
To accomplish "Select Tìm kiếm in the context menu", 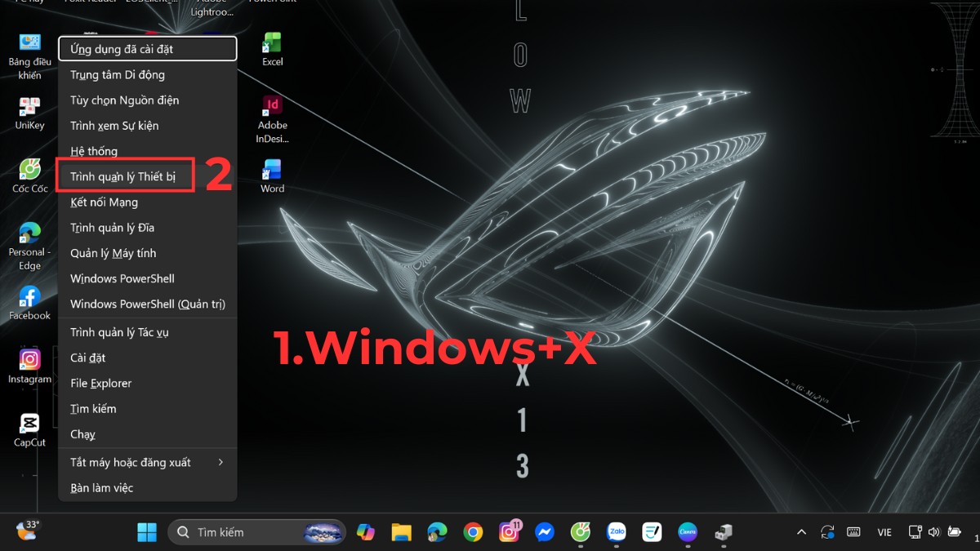I will (x=148, y=408).
